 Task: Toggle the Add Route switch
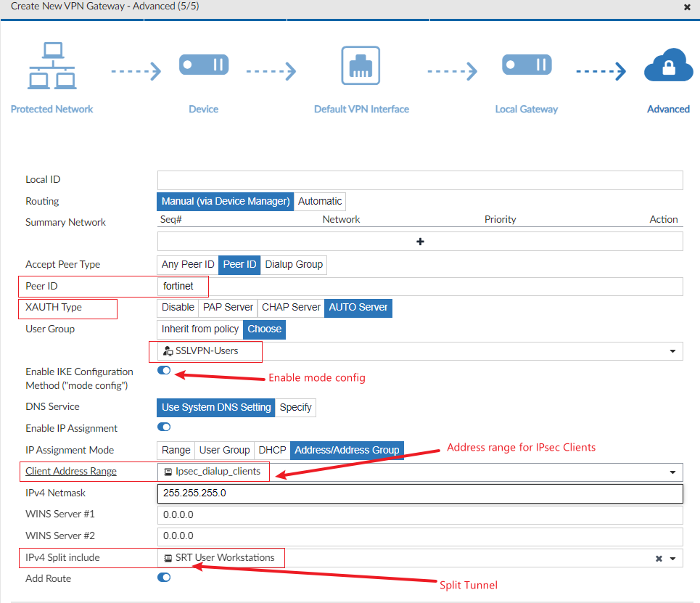pyautogui.click(x=164, y=578)
